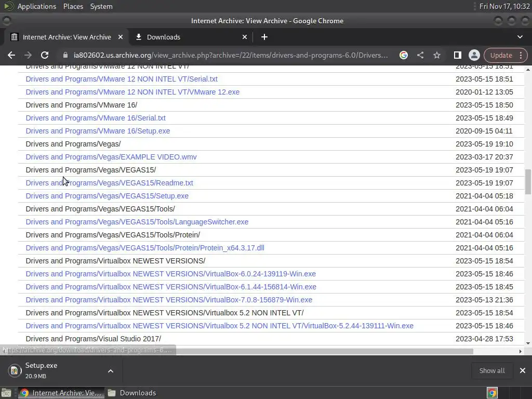Reload the current archive page

click(45, 55)
